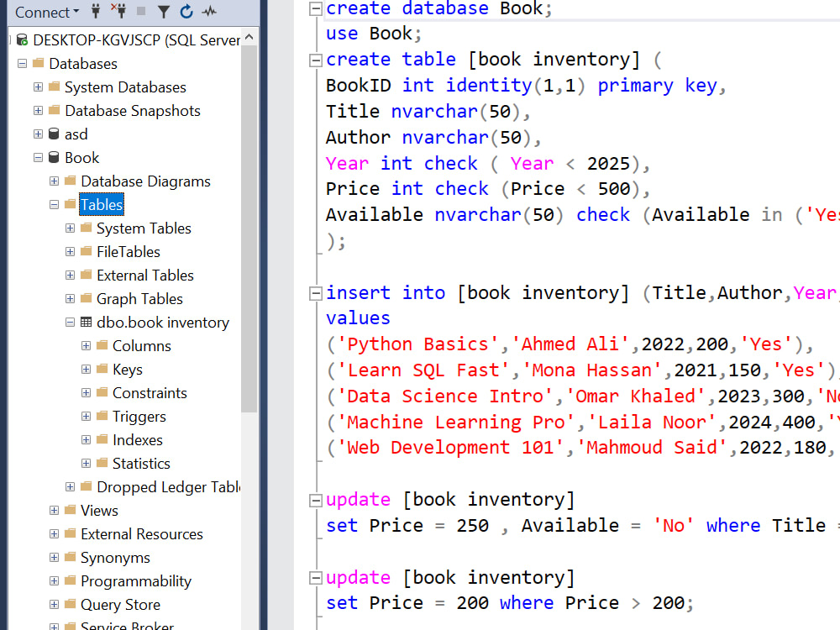This screenshot has height=630, width=840.
Task: Click 'Python Basics' string in query
Action: (x=417, y=344)
